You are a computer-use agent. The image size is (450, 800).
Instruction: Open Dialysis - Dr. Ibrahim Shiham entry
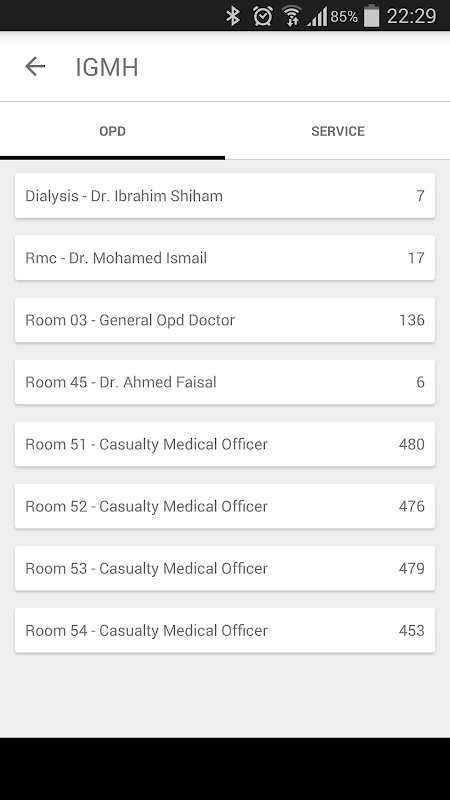(225, 196)
